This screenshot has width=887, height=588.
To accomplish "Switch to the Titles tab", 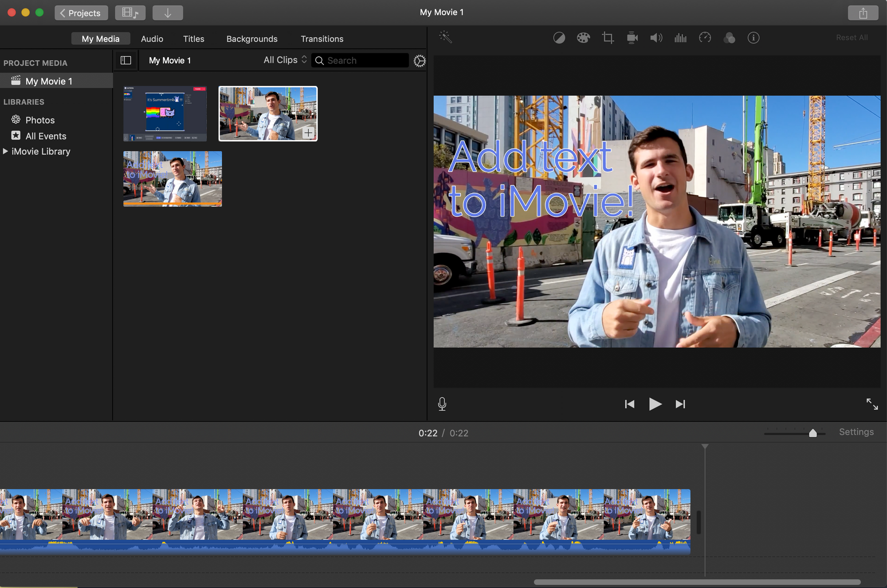I will pyautogui.click(x=193, y=39).
